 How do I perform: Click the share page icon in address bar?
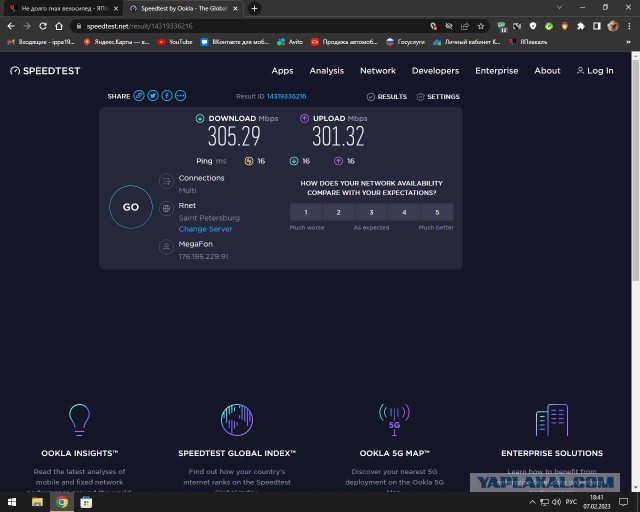pos(465,26)
